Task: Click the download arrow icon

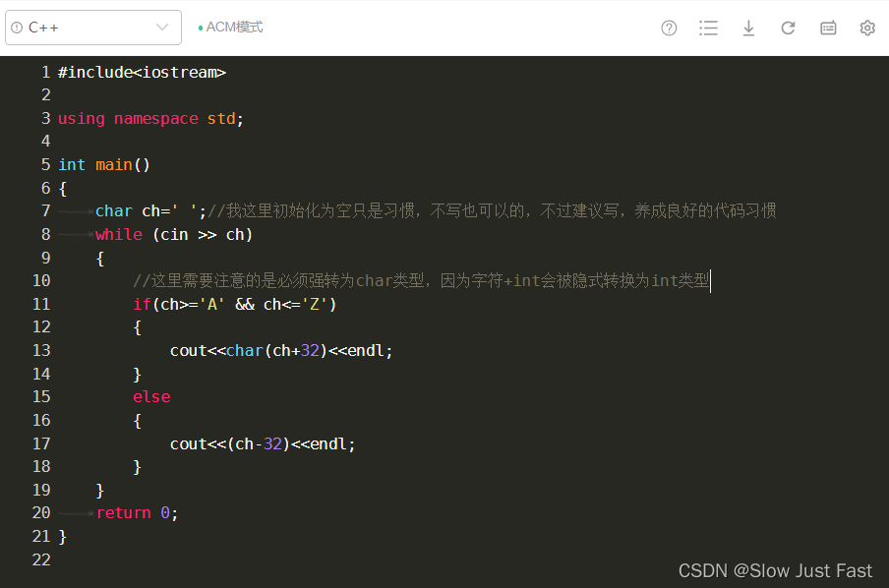Action: [748, 28]
